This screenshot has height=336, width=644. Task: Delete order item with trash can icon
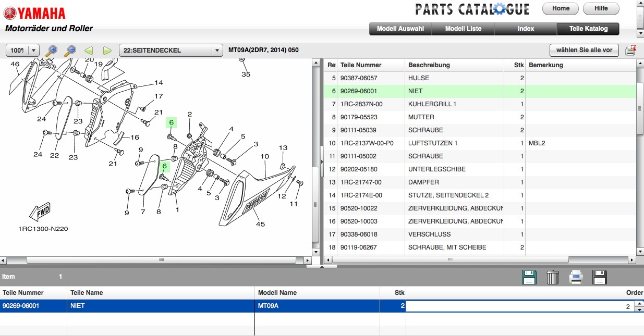coord(553,277)
